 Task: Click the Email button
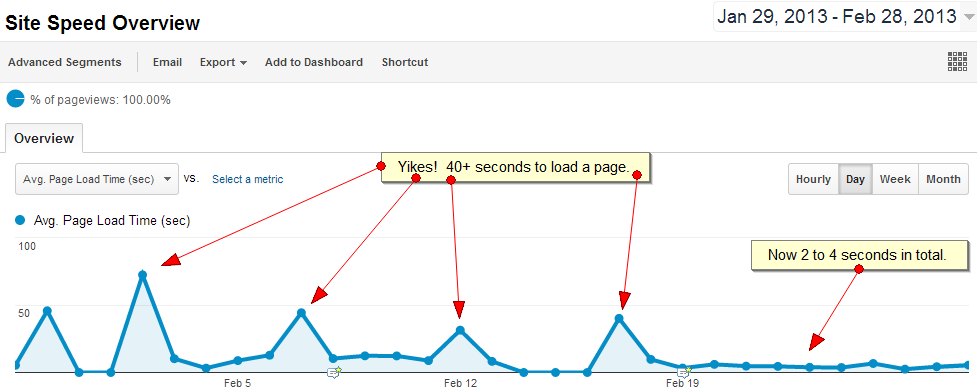[x=168, y=62]
